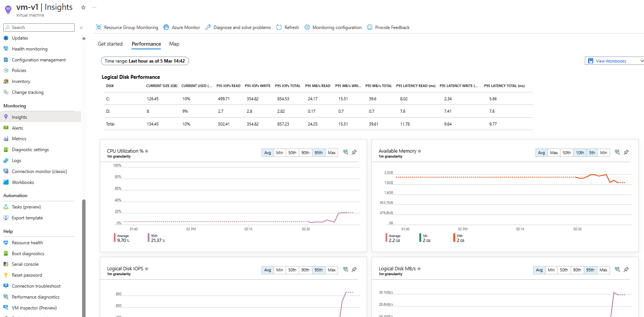This screenshot has width=644, height=317.
Task: Open Monitoring configuration
Action: coord(333,28)
